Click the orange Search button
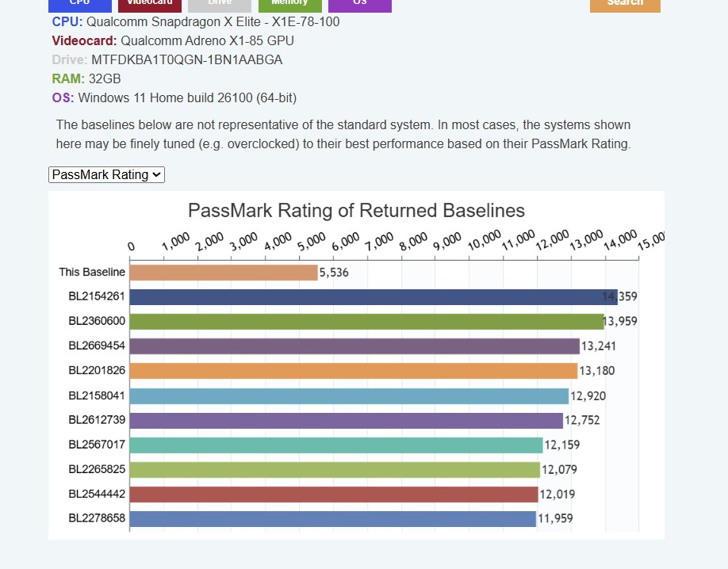Image resolution: width=728 pixels, height=569 pixels. pos(625,6)
